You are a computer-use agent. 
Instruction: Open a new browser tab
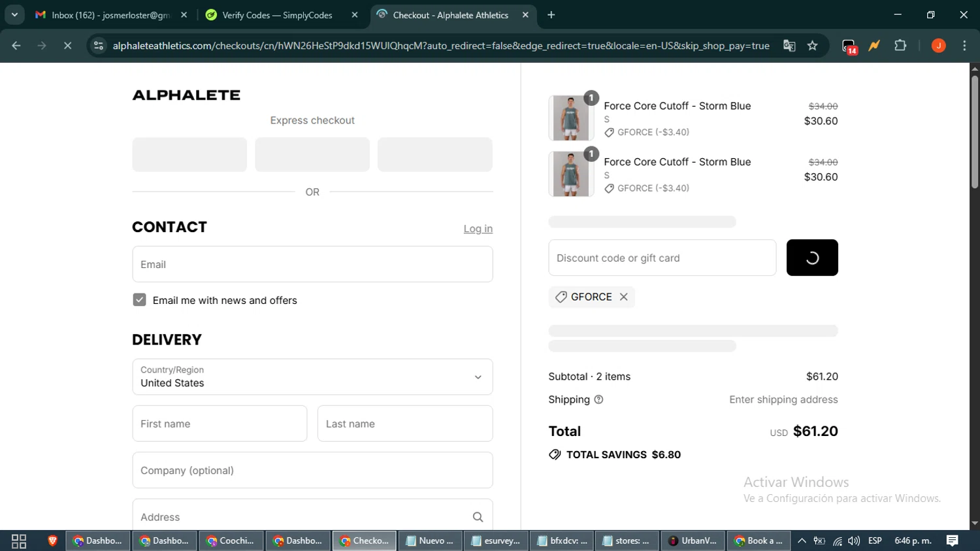point(551,15)
